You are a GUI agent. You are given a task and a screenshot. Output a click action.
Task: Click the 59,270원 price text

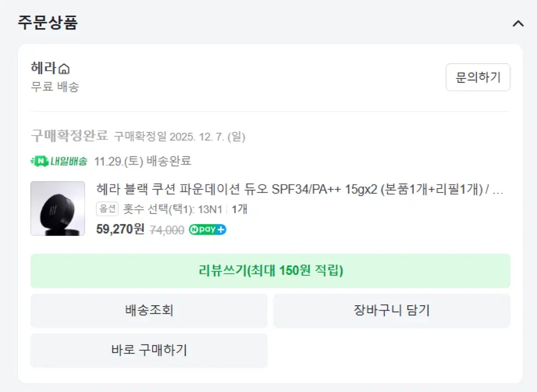120,230
